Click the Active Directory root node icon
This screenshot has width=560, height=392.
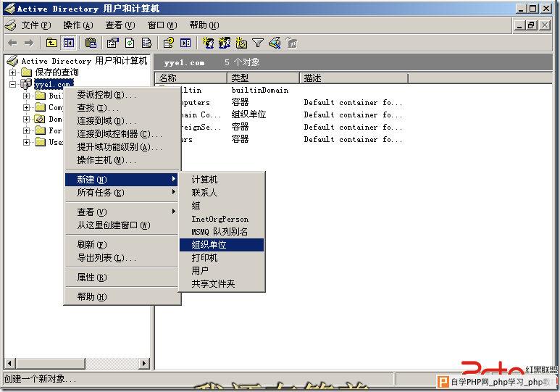pos(12,61)
